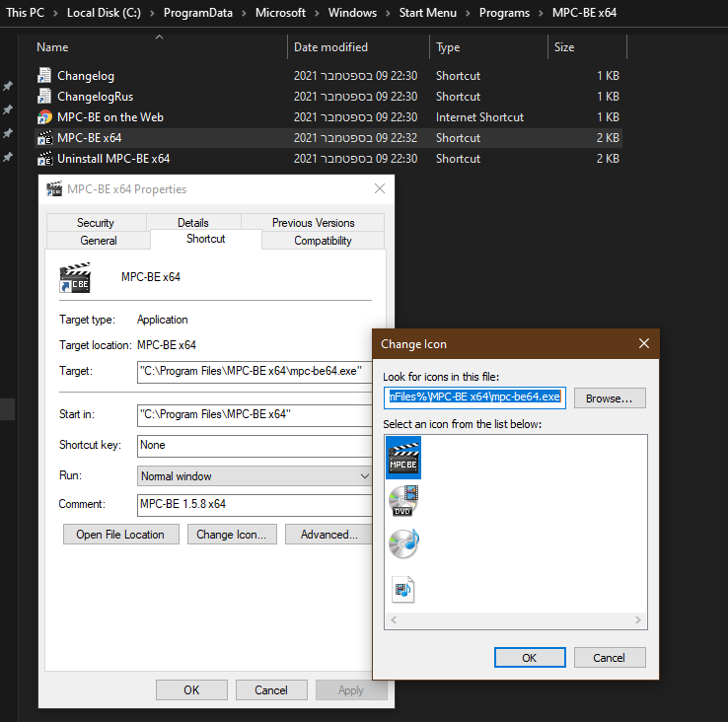
Task: Click Cancel in Properties dialog
Action: pos(271,690)
